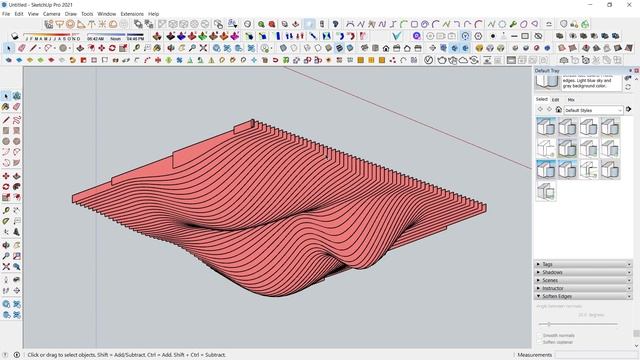This screenshot has height=360, width=640.
Task: Enable the Soften coplanar checkbox
Action: 539,342
